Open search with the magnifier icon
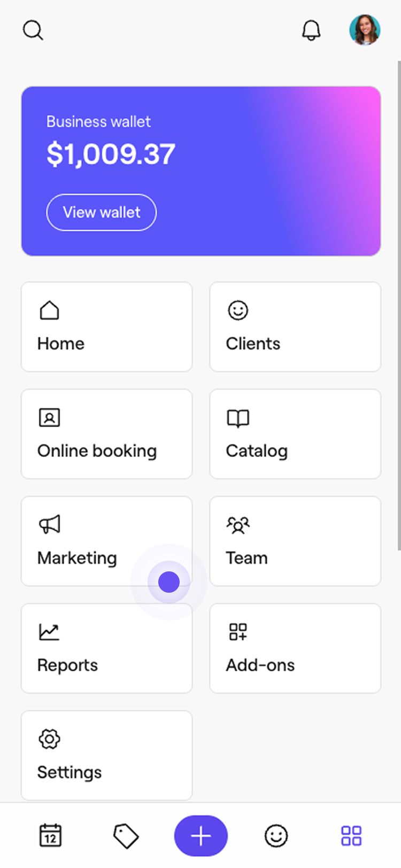This screenshot has width=401, height=868. 33,30
